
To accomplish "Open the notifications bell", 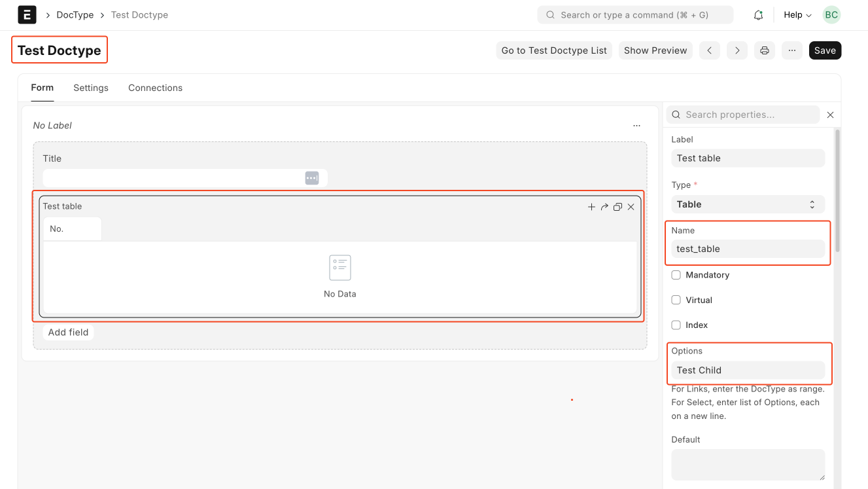I will [758, 14].
